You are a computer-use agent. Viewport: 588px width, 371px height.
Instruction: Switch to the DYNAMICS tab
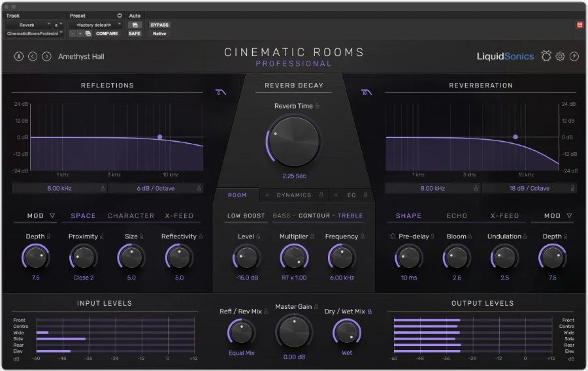click(x=294, y=195)
